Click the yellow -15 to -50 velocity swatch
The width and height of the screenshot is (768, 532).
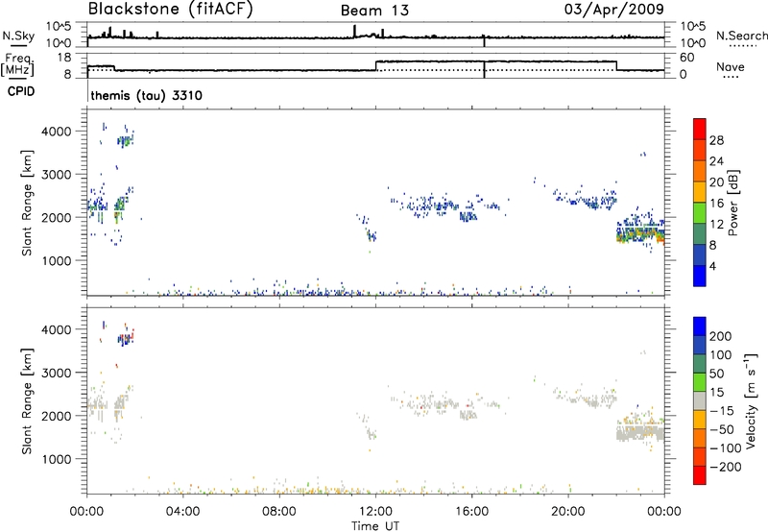pos(700,420)
